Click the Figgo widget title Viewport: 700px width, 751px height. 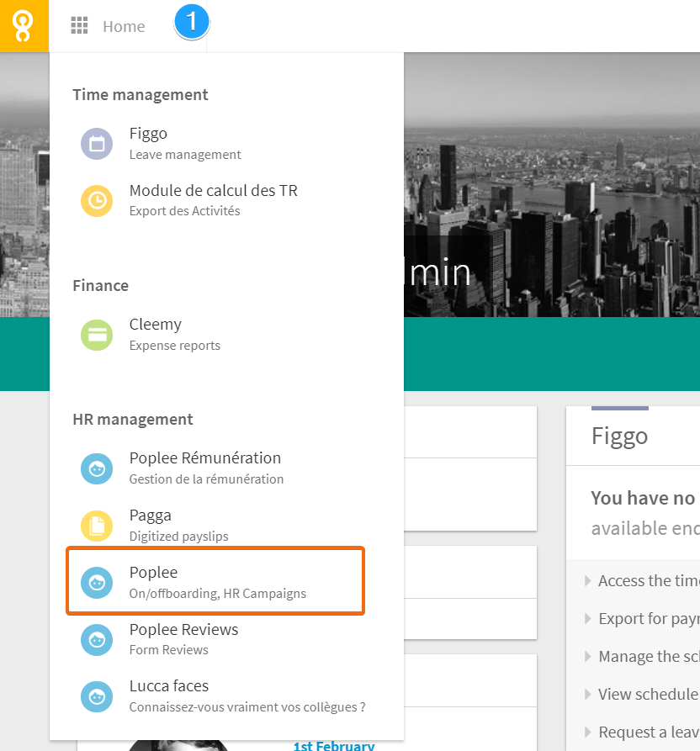click(x=619, y=436)
